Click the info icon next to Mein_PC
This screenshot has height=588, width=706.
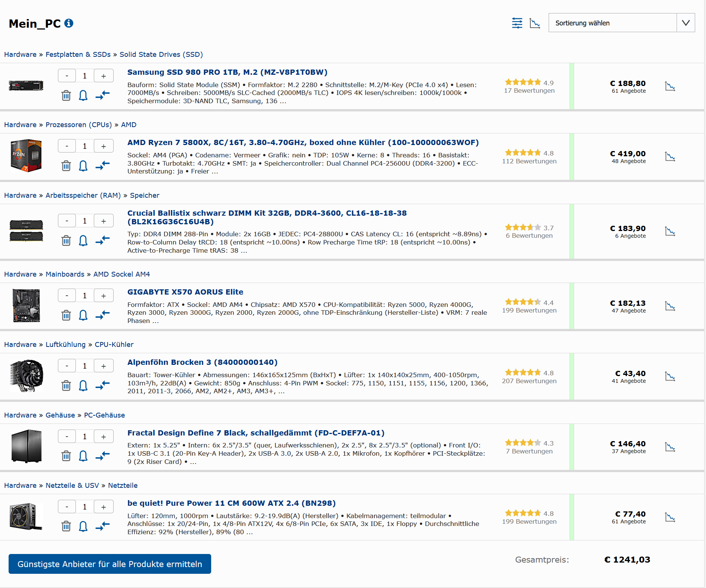point(69,23)
